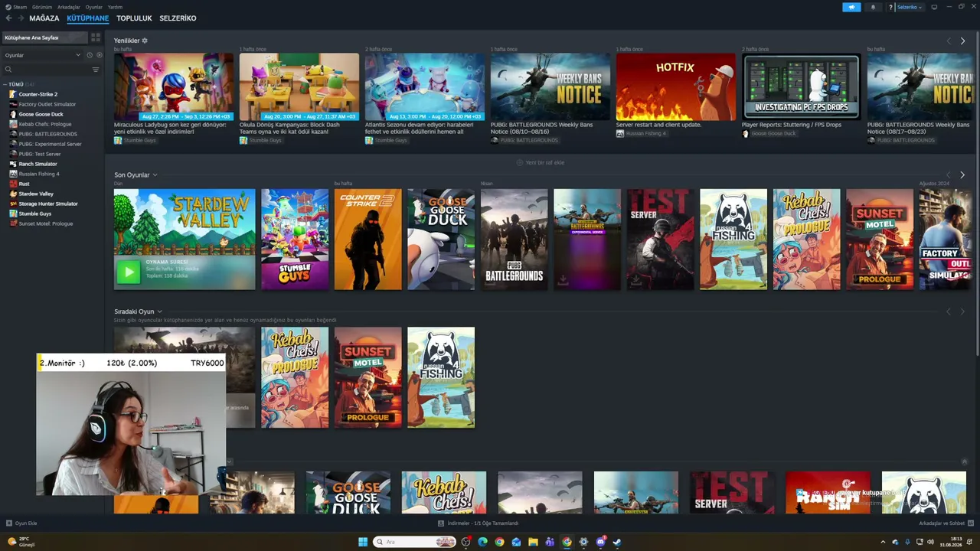
Task: Enter Big Picture mode icon
Action: pos(936,7)
